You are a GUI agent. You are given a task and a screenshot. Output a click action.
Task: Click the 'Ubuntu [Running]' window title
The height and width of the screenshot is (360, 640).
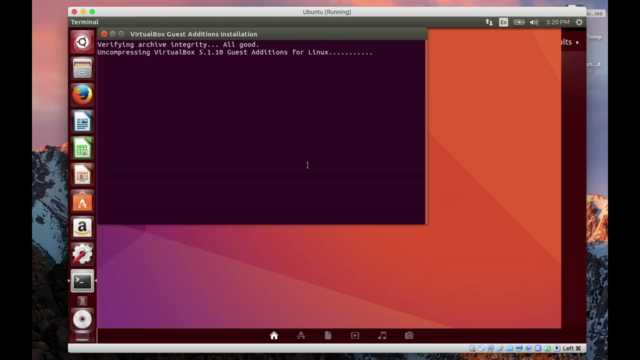point(327,12)
